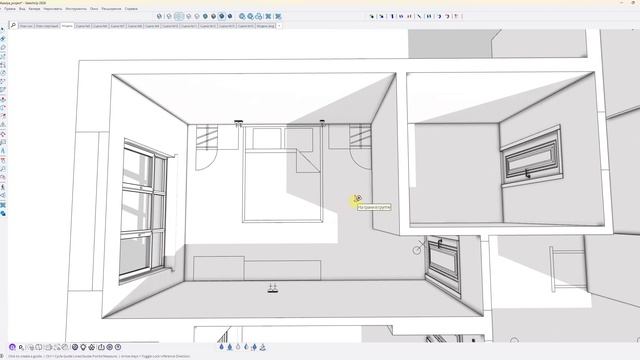Viewport: 640px width, 360px height.
Task: Open the Инструменты menu
Action: [x=76, y=9]
